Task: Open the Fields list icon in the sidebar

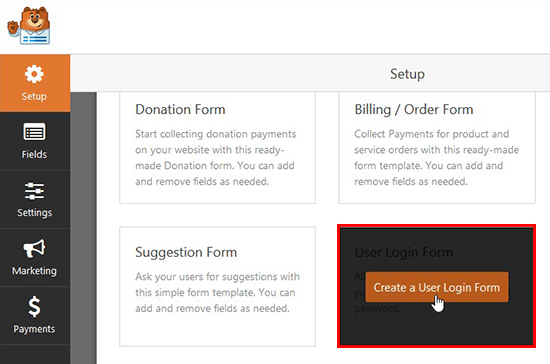Action: [34, 133]
